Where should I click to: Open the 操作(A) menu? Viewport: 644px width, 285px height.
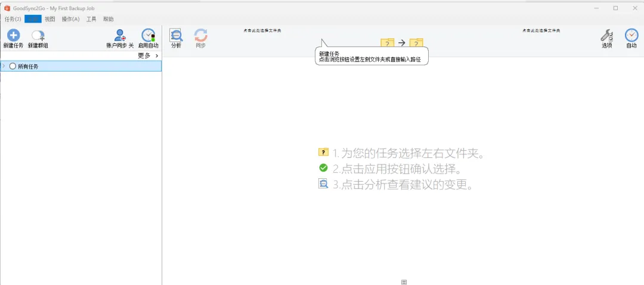click(70, 19)
